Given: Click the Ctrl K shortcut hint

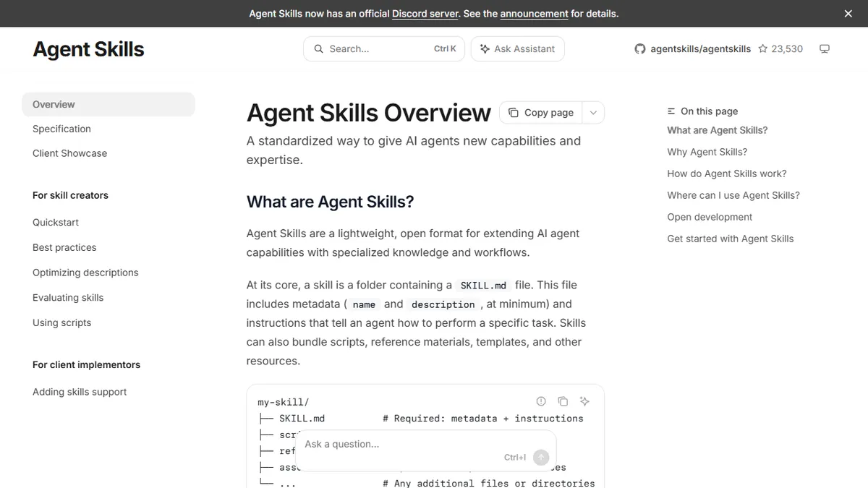Looking at the screenshot, I should click(x=445, y=49).
